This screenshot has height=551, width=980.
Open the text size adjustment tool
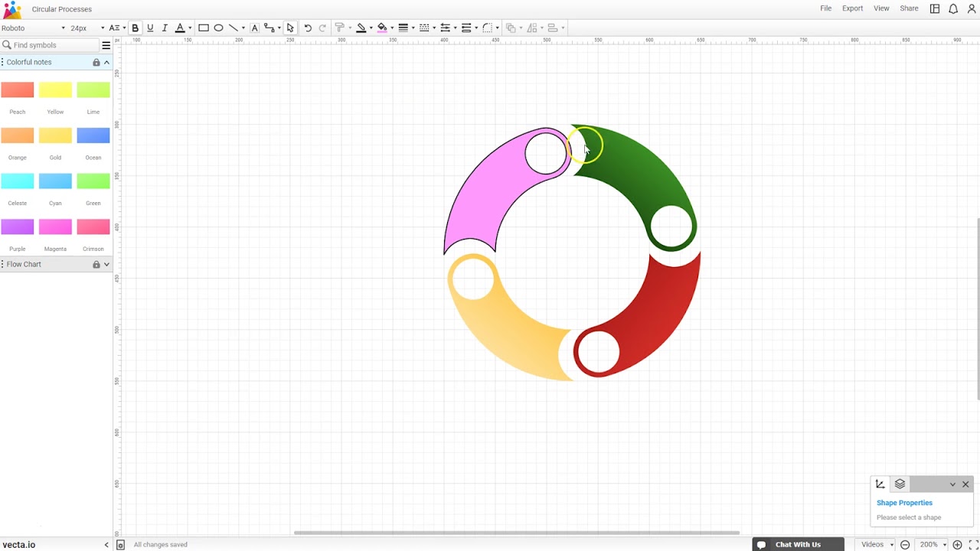click(113, 28)
